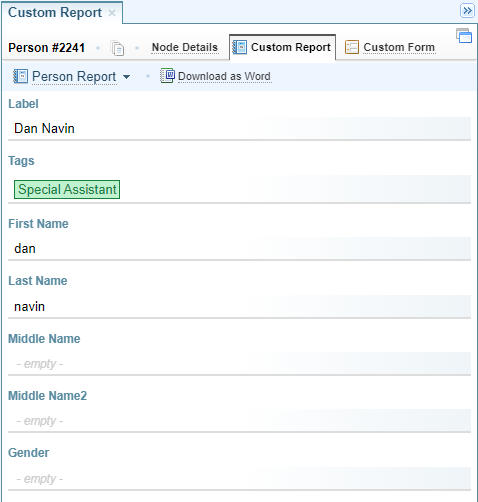Click the Person Report notebook icon
Screen dimensions: 478x502
point(20,76)
